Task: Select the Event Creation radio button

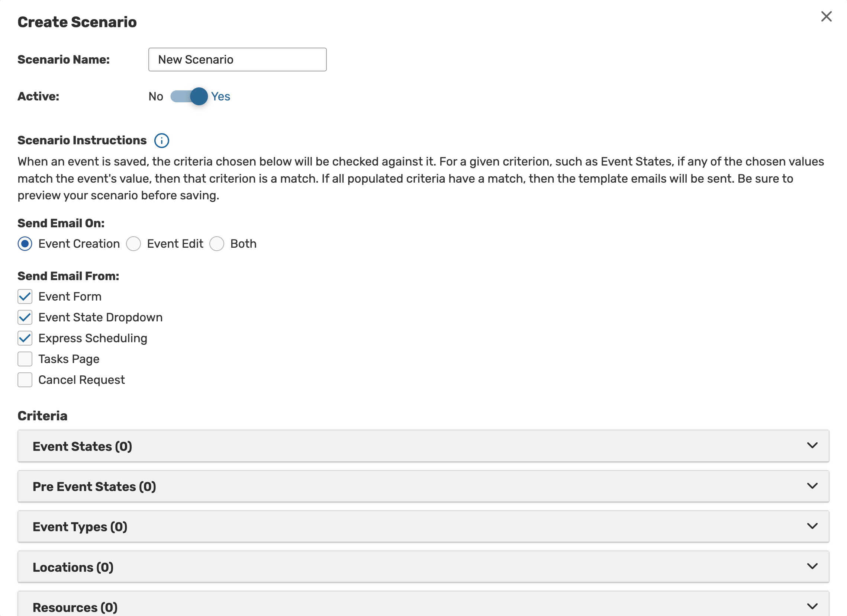Action: point(25,244)
